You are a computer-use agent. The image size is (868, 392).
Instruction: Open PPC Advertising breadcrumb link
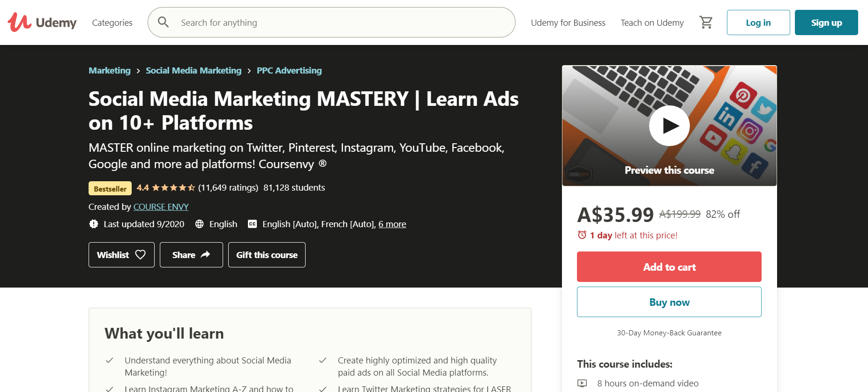click(289, 70)
